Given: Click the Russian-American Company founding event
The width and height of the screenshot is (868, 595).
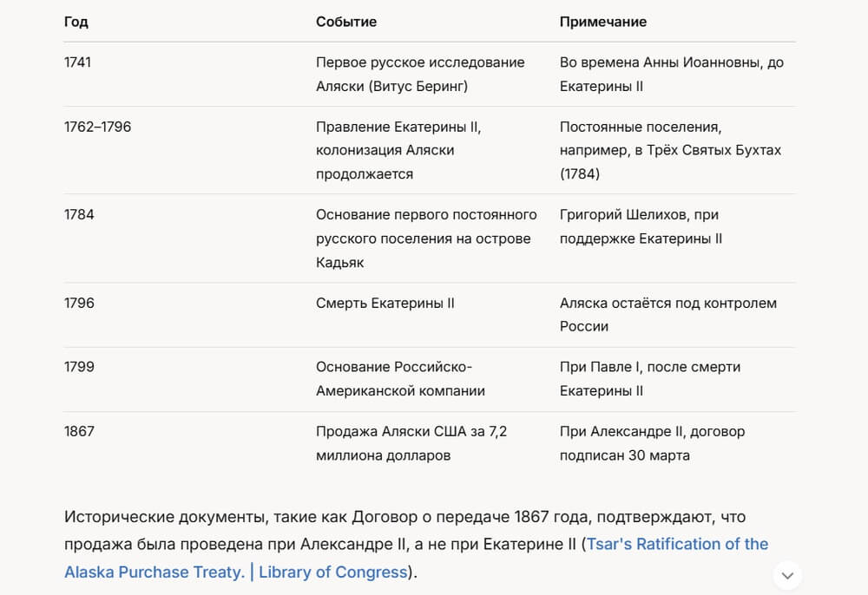Looking at the screenshot, I should [x=400, y=379].
